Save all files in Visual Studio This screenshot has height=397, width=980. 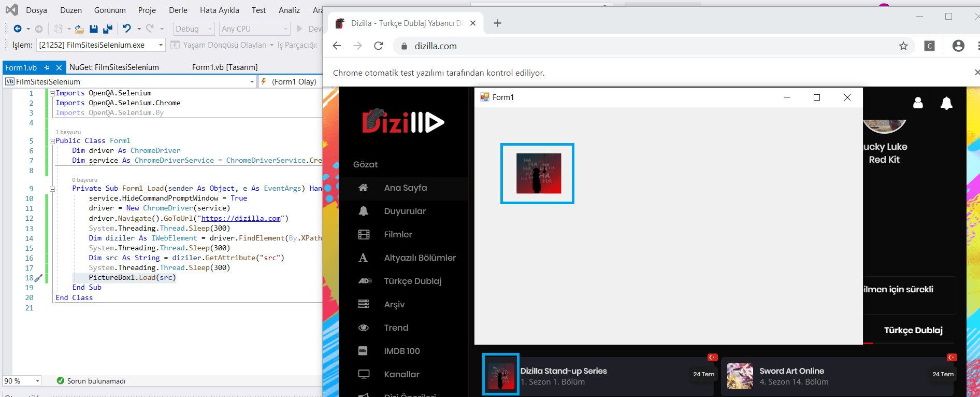(x=108, y=29)
